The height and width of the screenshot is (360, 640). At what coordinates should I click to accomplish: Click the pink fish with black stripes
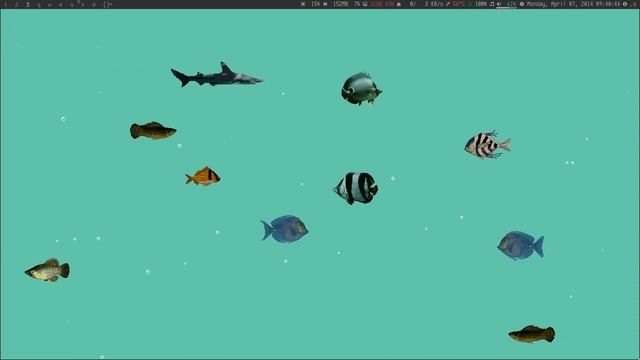pos(487,144)
